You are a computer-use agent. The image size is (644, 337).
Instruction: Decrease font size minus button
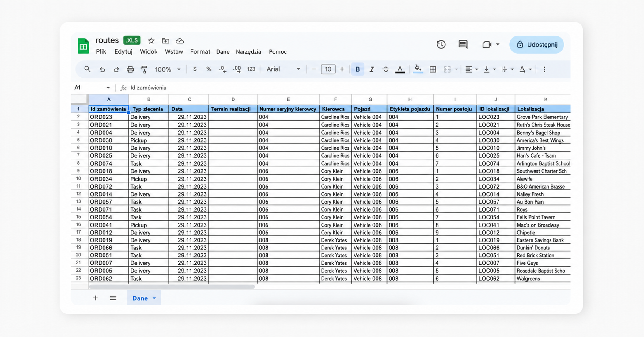pos(314,69)
